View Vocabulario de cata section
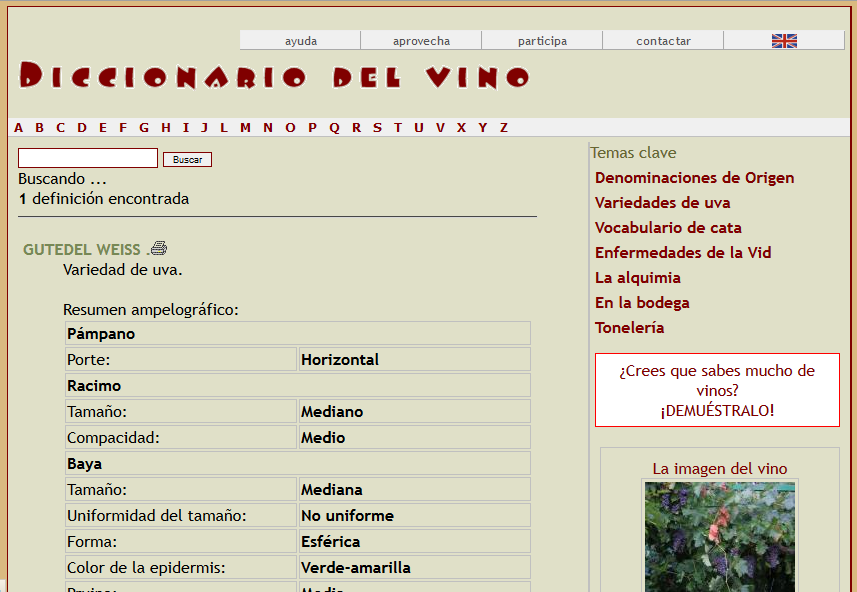The image size is (857, 592). coord(668,228)
